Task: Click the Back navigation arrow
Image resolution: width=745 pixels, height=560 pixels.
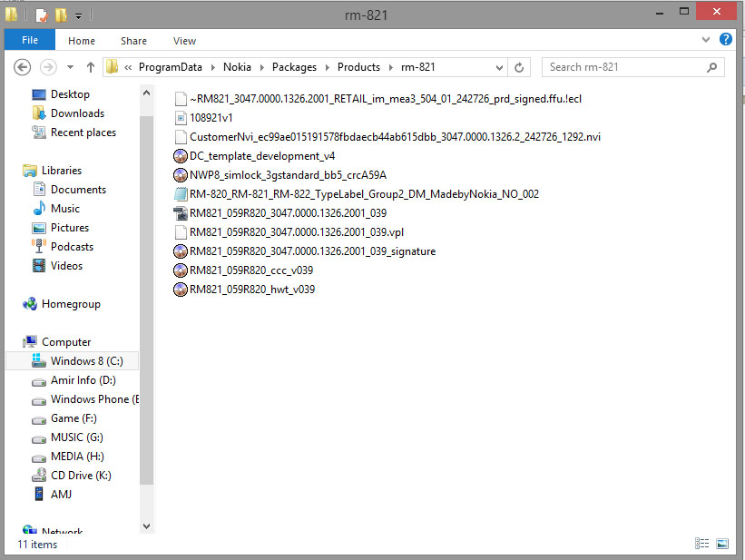Action: click(23, 67)
